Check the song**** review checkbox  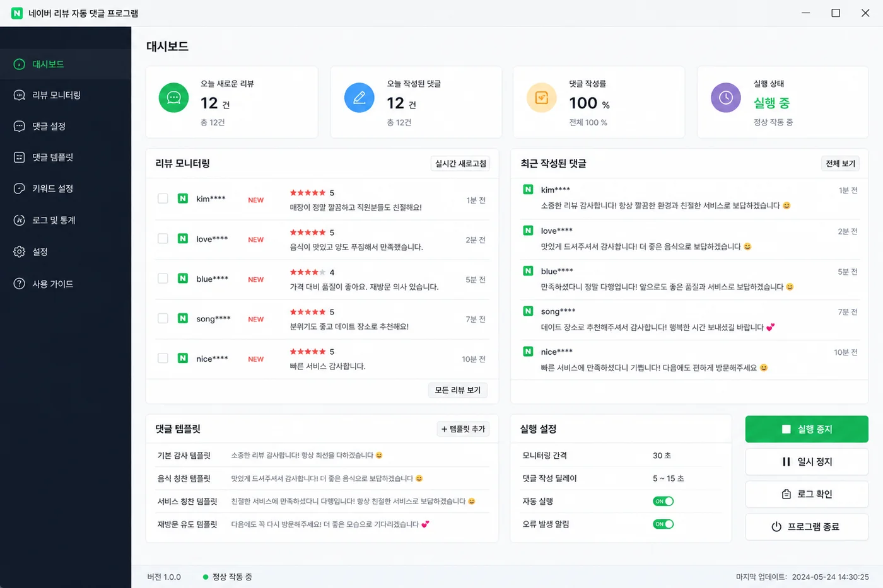point(163,318)
